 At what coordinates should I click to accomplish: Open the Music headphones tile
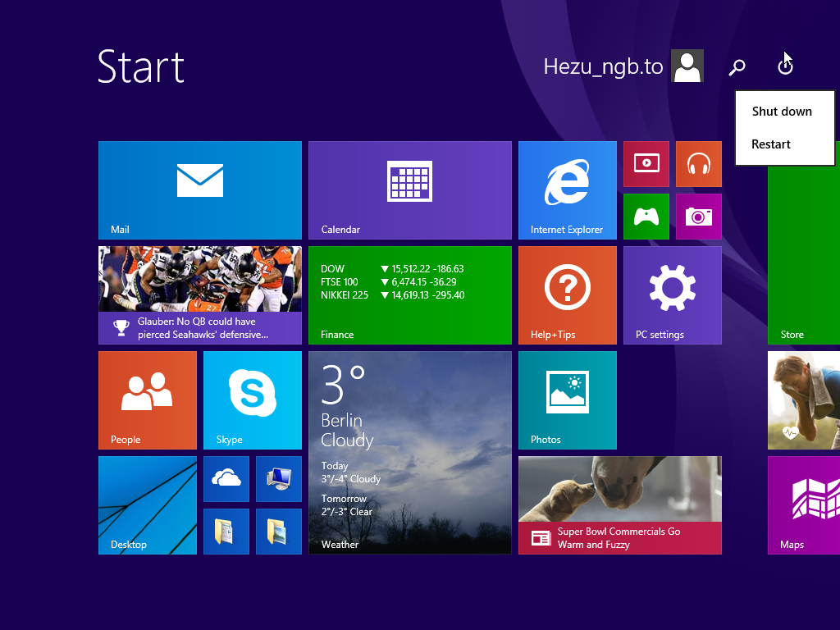[x=698, y=164]
